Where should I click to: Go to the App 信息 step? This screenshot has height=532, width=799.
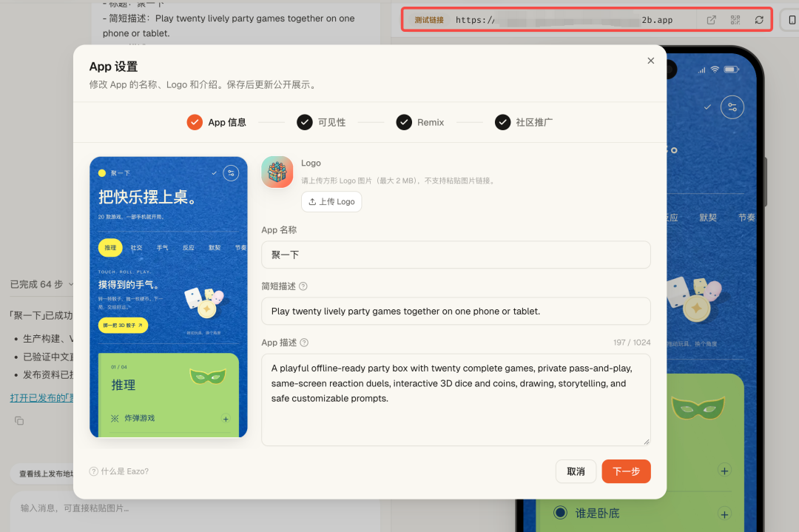click(217, 122)
